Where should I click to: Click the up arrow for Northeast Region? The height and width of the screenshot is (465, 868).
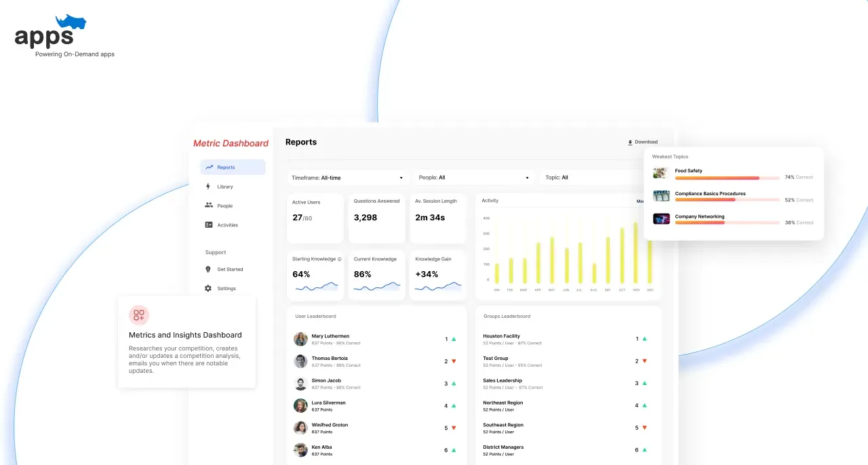(x=644, y=405)
